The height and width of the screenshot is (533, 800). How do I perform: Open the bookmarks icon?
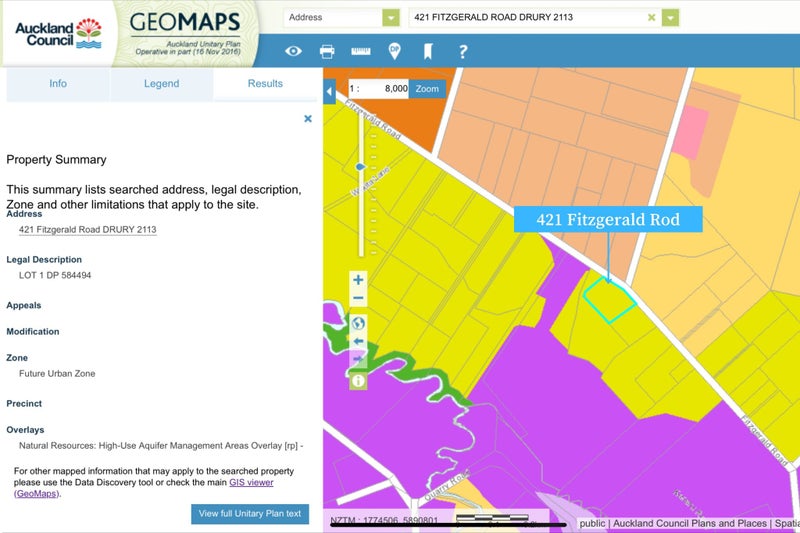pyautogui.click(x=427, y=51)
